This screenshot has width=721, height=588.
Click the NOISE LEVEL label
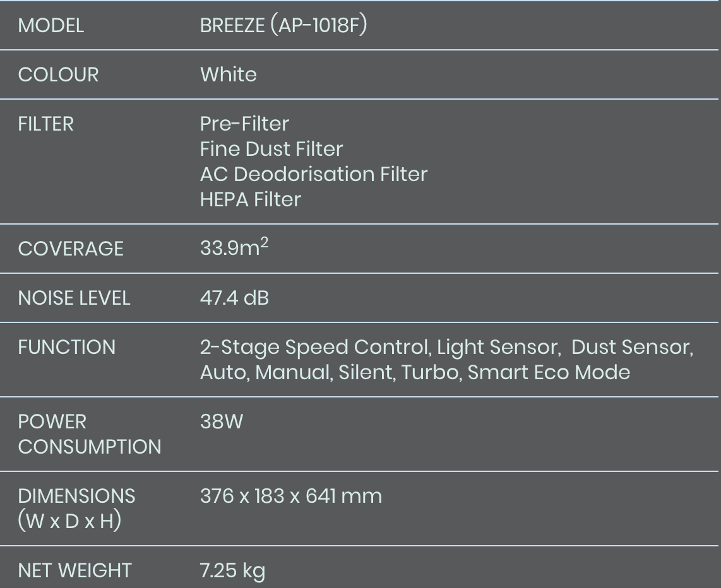click(74, 298)
